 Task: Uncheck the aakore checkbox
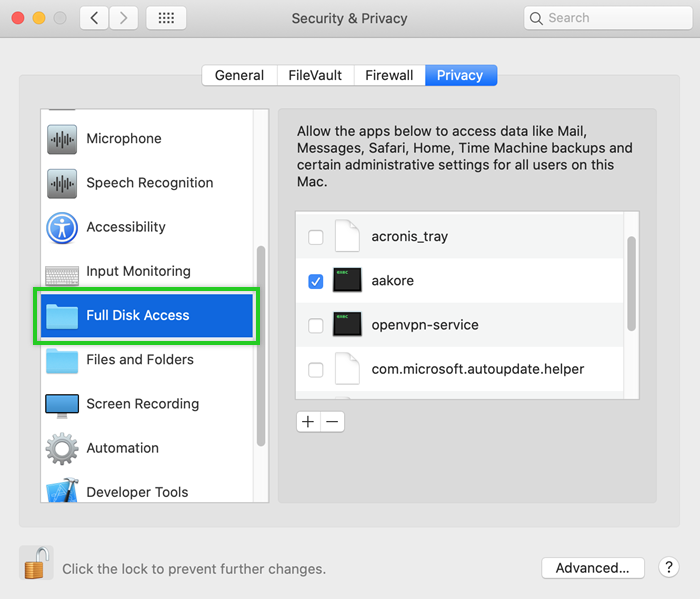point(316,281)
